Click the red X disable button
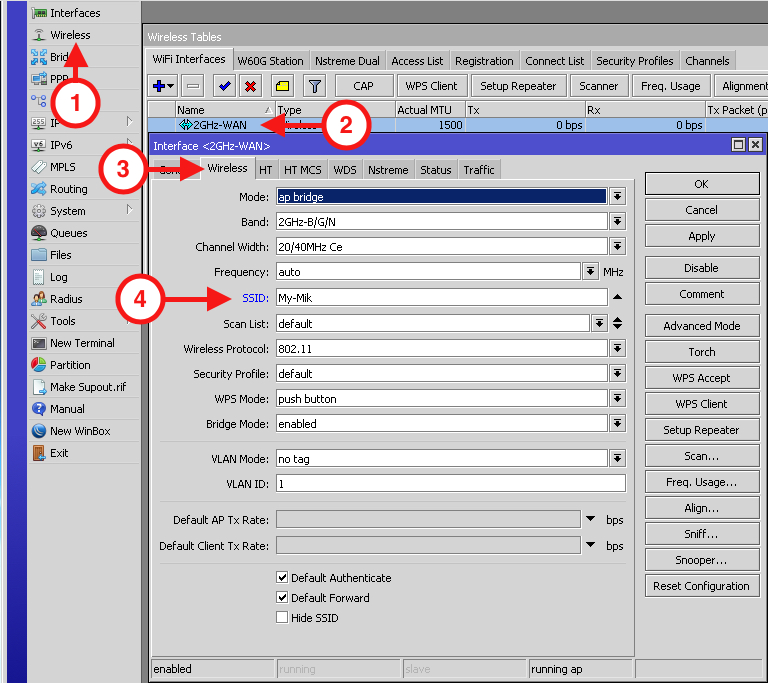Viewport: 768px width, 683px height. click(250, 86)
